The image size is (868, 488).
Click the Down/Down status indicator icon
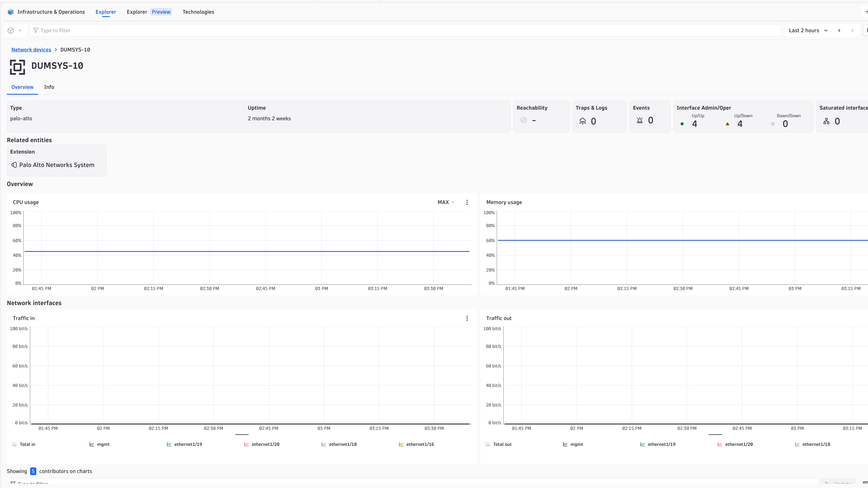[773, 124]
